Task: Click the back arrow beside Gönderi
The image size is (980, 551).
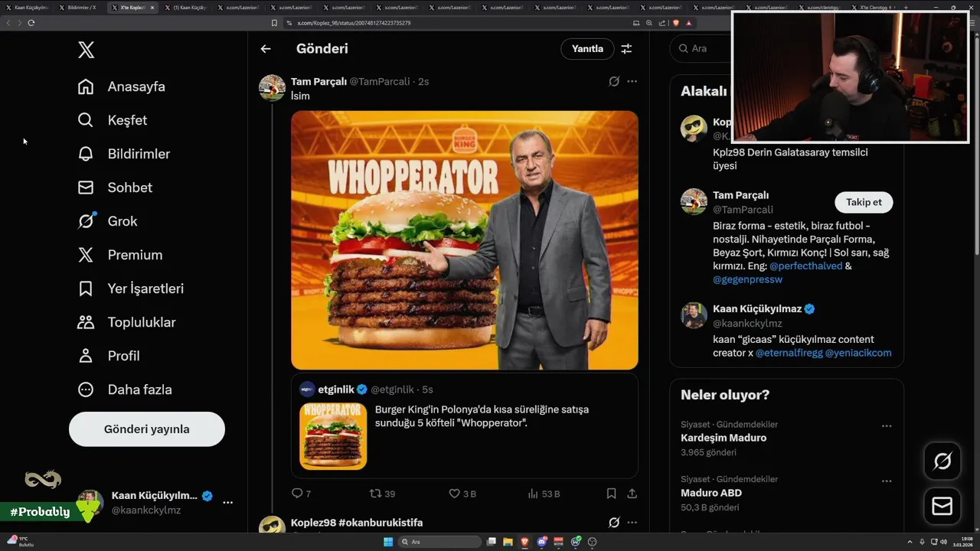Action: (266, 49)
